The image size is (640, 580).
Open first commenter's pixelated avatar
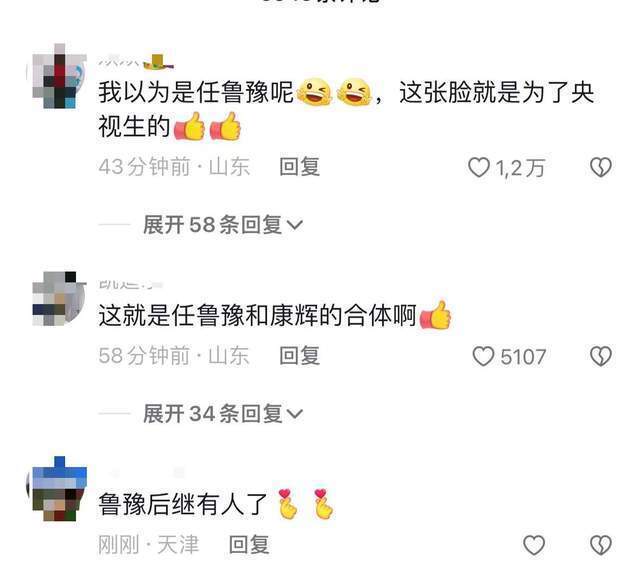click(57, 76)
